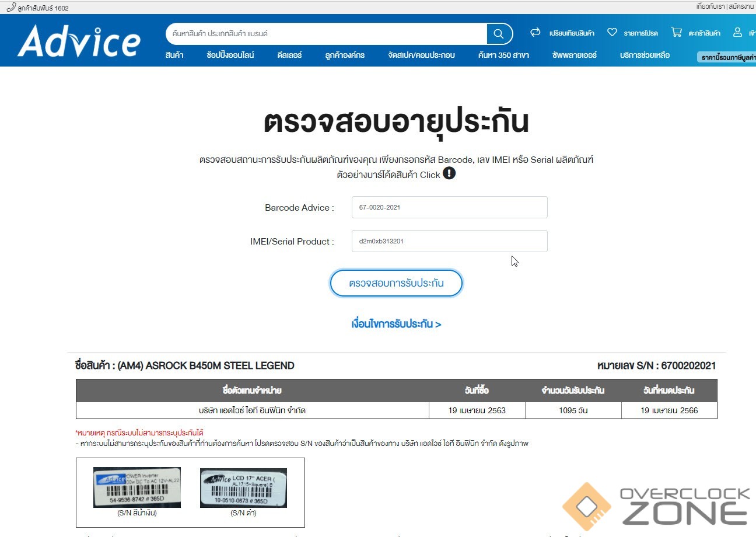Open the สินค้า menu
This screenshot has width=756, height=537.
pos(174,55)
